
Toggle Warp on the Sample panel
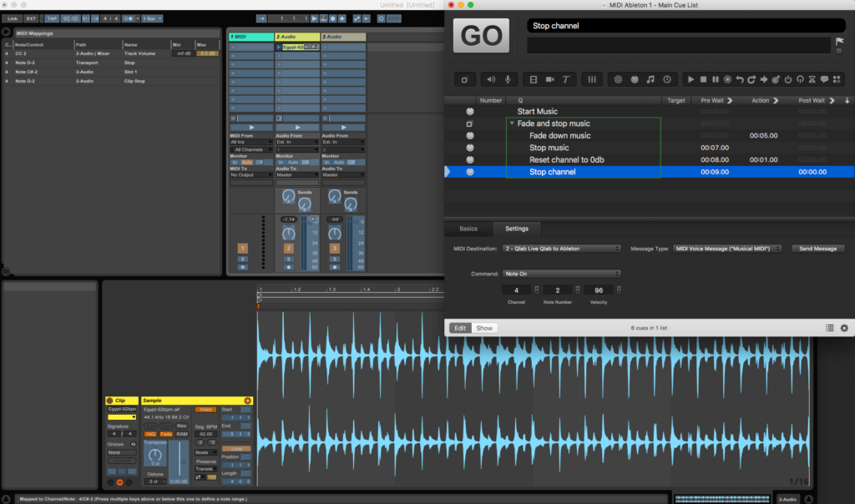pos(205,410)
